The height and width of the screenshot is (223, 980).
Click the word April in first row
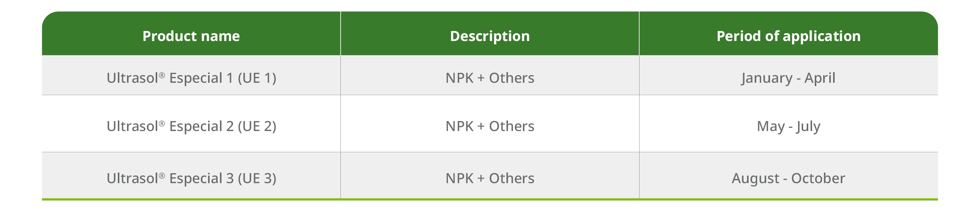[820, 79]
